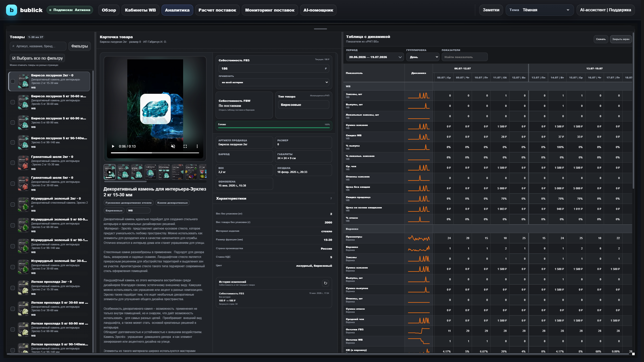Open the Фильтры panel
Viewport: 644px width, 362px height.
pyautogui.click(x=79, y=46)
